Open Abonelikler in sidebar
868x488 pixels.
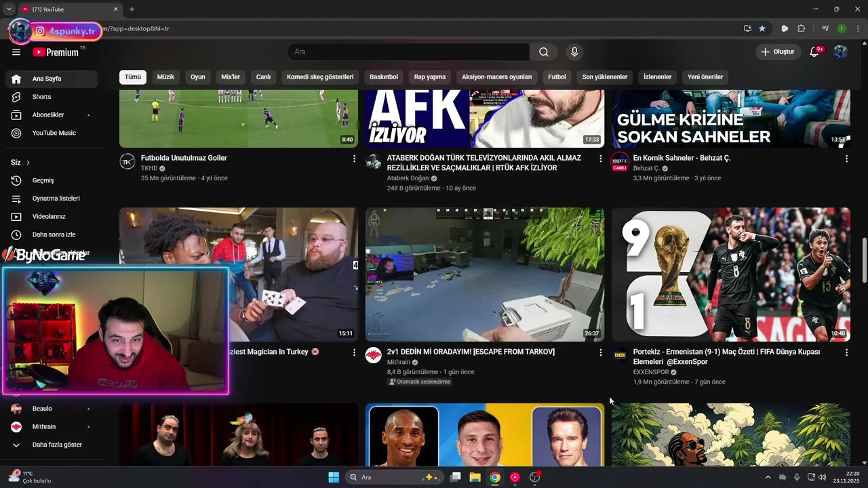point(52,115)
